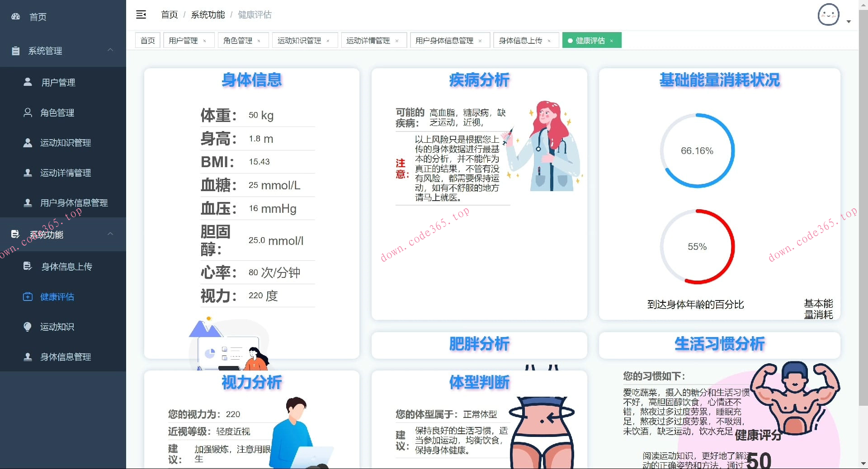
Task: Close the 角色管理 tab
Action: coord(259,40)
